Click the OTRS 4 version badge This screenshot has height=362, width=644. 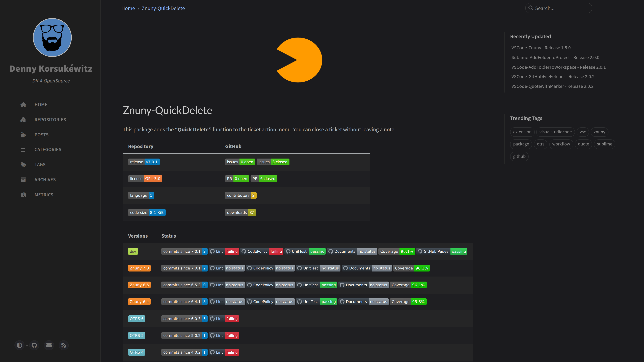click(137, 352)
